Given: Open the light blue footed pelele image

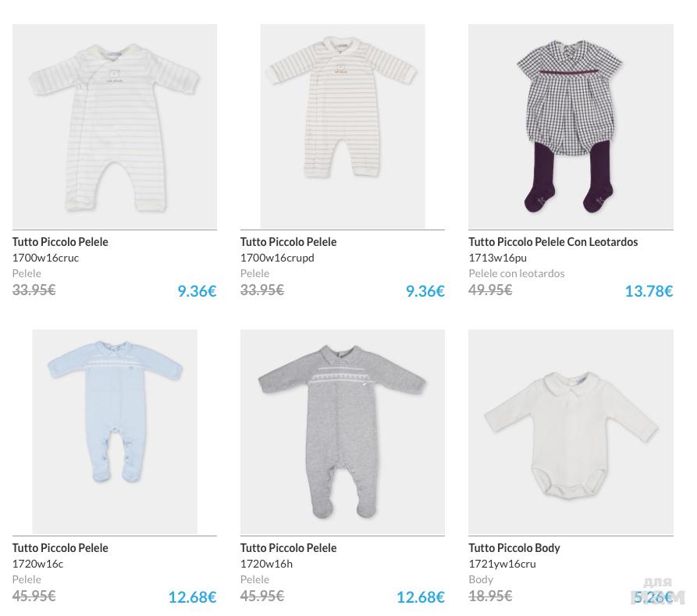Looking at the screenshot, I should click(114, 431).
